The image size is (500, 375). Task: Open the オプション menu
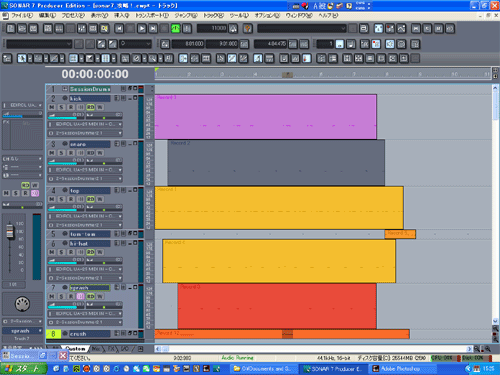267,16
